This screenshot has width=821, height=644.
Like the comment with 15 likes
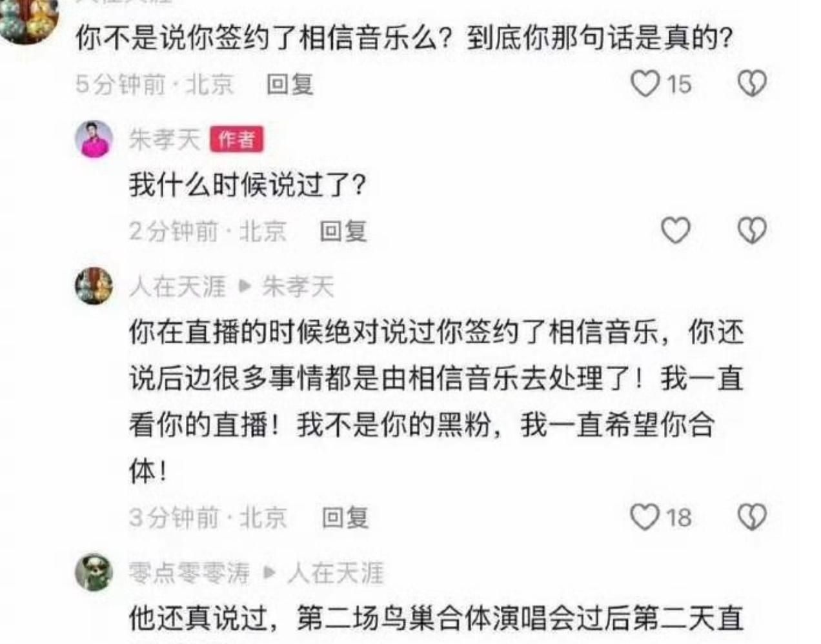coord(645,84)
